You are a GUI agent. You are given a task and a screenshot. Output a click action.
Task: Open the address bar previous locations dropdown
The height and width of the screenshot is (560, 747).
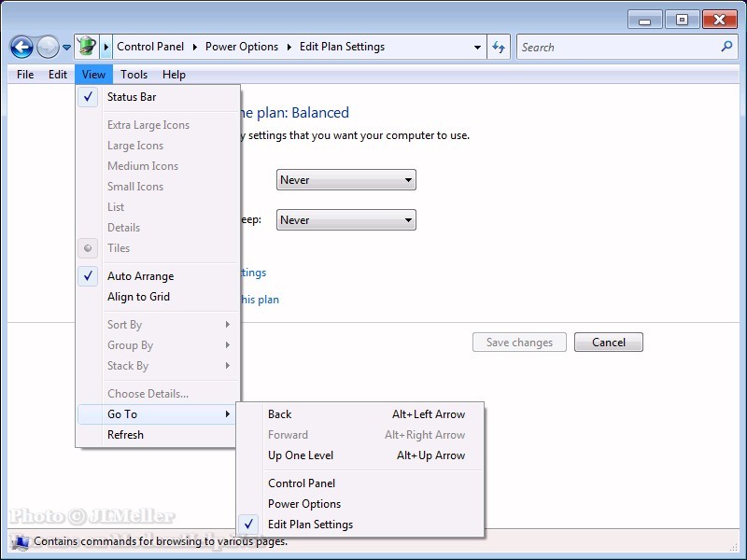pyautogui.click(x=477, y=47)
